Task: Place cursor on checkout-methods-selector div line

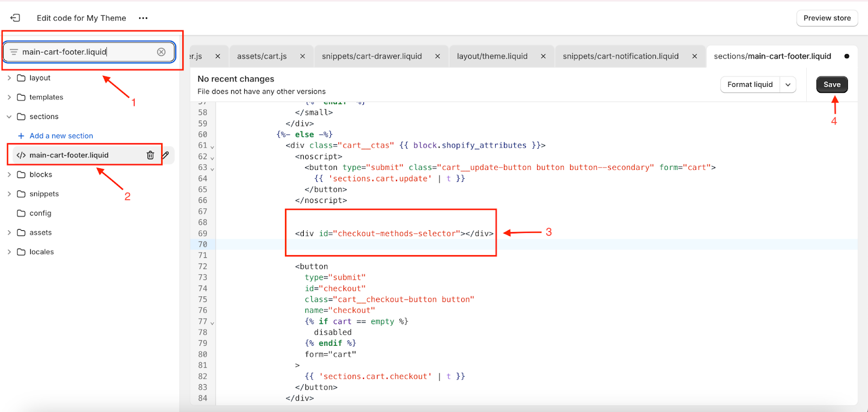Action: (394, 233)
